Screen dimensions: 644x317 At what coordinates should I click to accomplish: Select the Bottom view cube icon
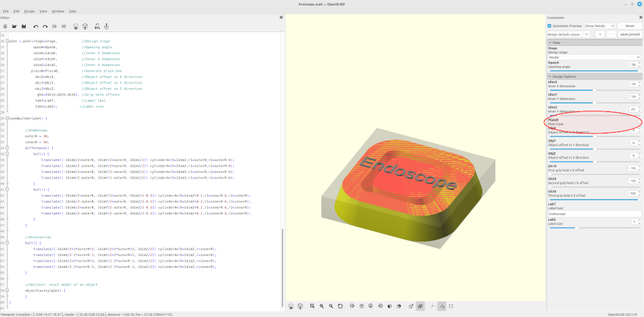371,306
